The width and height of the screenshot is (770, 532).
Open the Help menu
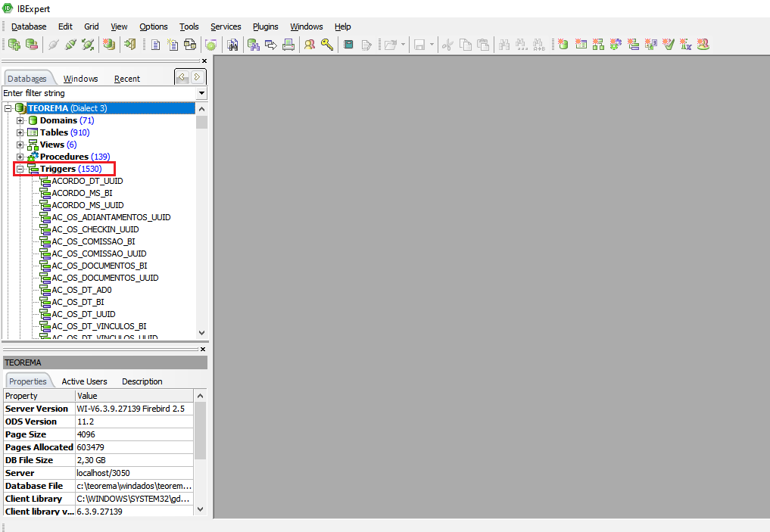pyautogui.click(x=343, y=26)
